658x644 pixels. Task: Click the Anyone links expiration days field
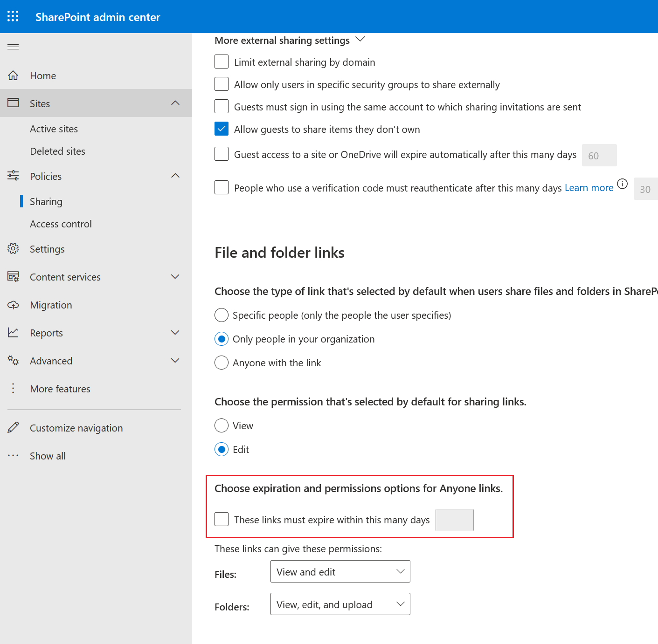(455, 520)
